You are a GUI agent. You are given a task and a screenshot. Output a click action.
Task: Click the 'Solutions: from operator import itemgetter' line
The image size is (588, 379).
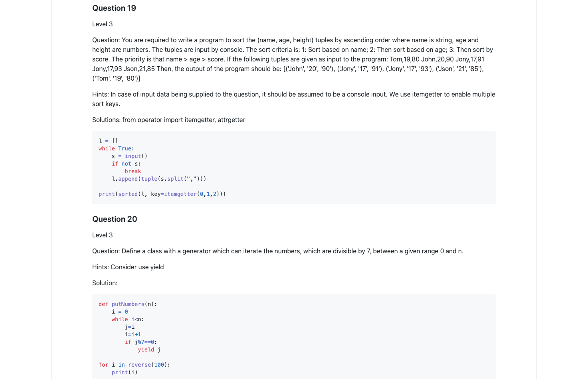(169, 120)
